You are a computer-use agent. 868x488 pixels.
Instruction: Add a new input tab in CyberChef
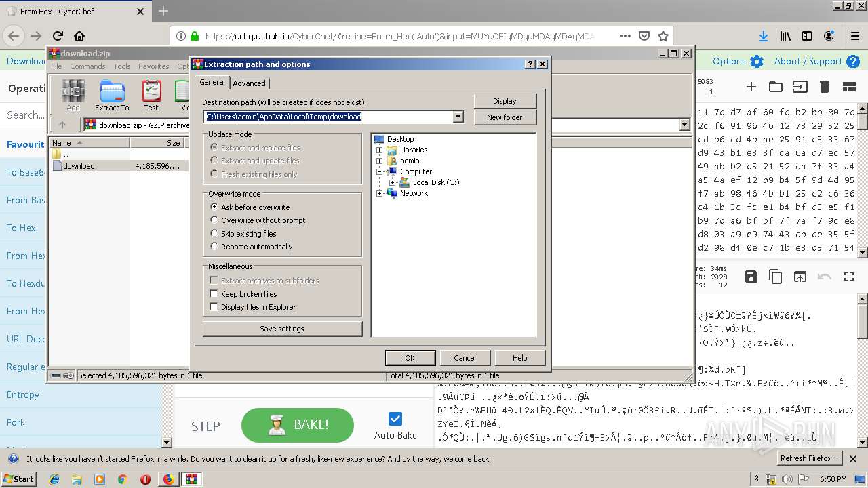tap(751, 87)
